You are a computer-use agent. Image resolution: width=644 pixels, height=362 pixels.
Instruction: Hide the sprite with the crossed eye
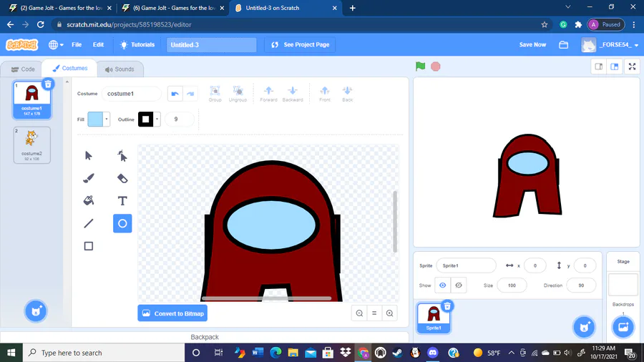point(459,285)
